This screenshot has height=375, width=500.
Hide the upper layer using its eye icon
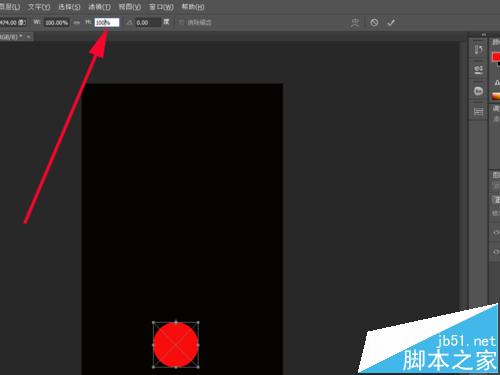pyautogui.click(x=496, y=232)
